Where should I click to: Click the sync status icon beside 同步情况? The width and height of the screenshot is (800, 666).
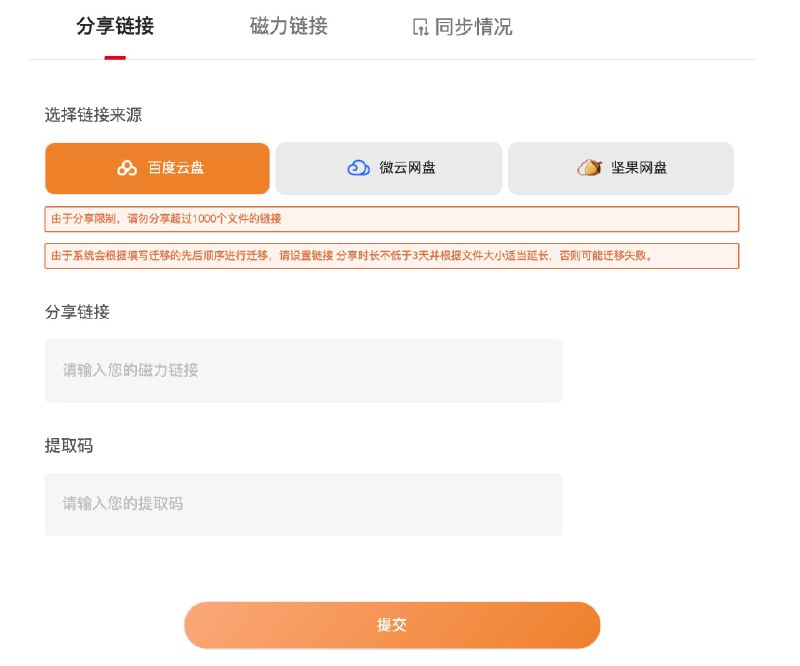pos(421,27)
